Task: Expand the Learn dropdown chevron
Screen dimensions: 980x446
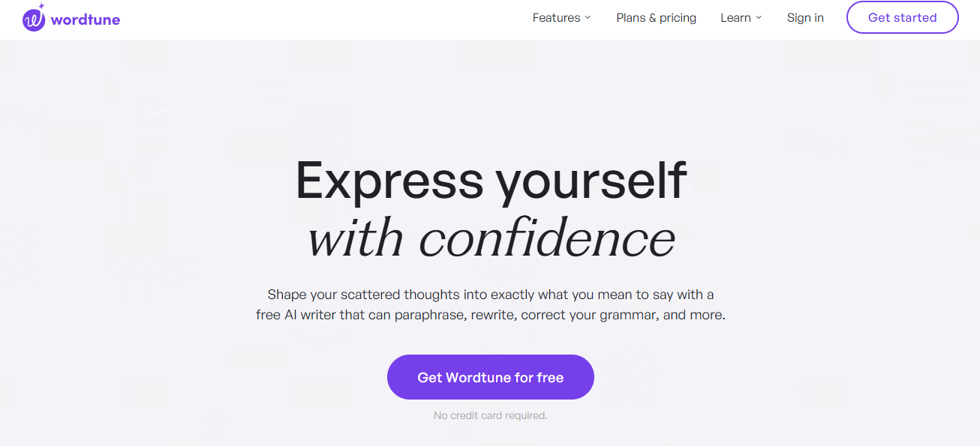Action: click(x=758, y=17)
